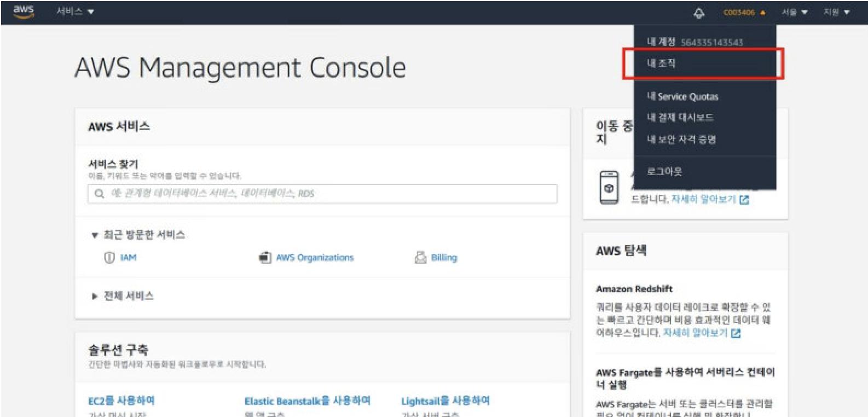
Task: Click the 서비스 찾기 search input field
Action: point(322,194)
